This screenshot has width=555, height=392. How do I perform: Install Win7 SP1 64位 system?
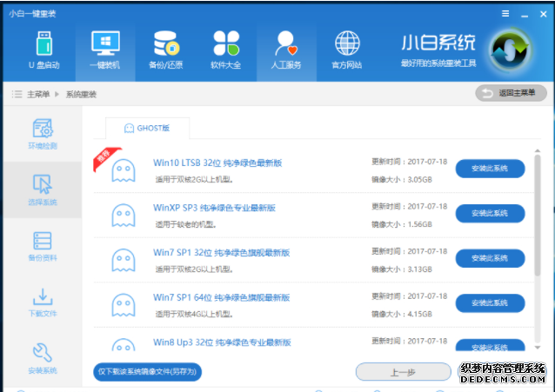pyautogui.click(x=490, y=303)
